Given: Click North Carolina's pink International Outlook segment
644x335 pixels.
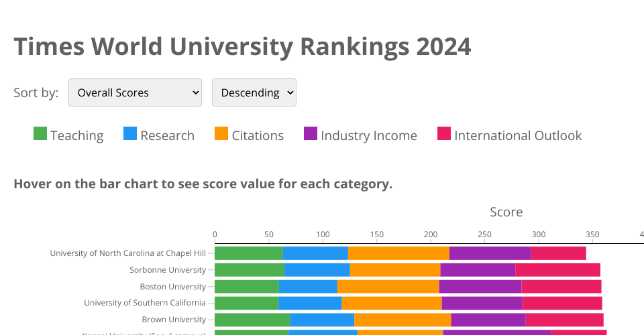Looking at the screenshot, I should pyautogui.click(x=558, y=253).
